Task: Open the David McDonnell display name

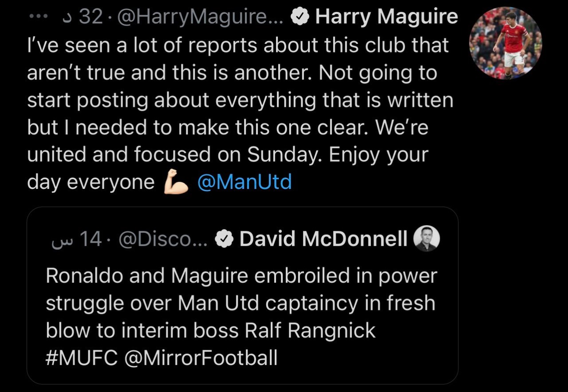Action: [323, 239]
